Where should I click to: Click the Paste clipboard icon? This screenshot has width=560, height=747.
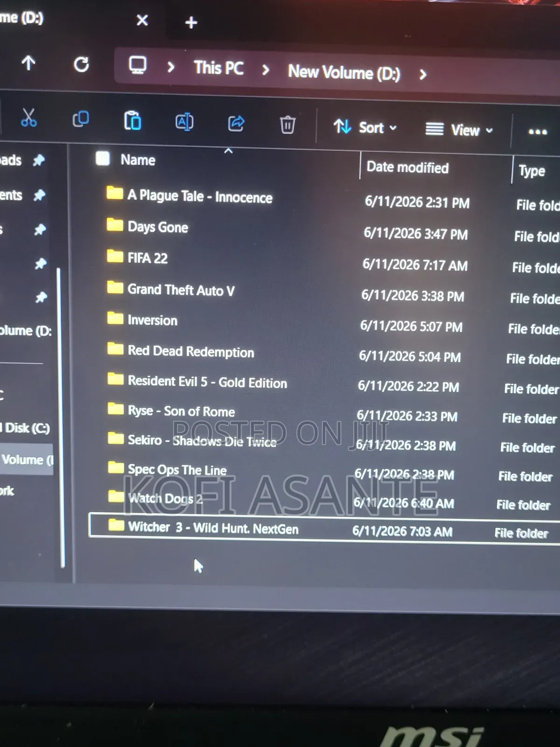(133, 121)
